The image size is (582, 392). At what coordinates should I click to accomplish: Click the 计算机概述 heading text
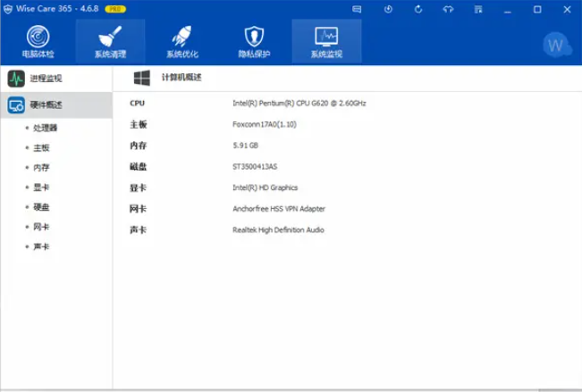(x=181, y=78)
